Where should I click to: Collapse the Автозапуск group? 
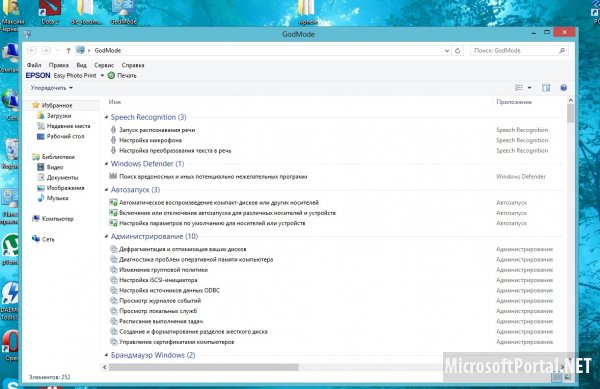coord(106,190)
